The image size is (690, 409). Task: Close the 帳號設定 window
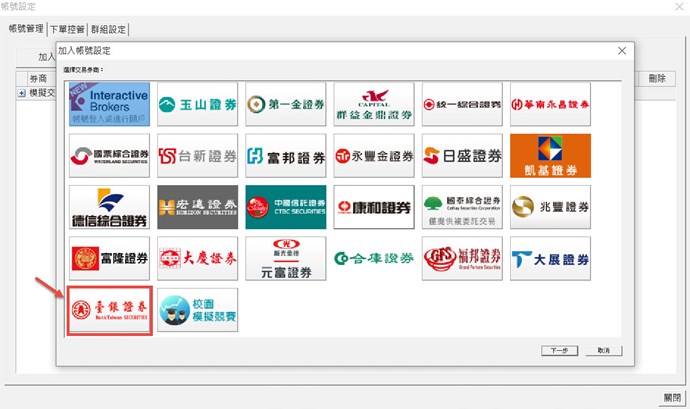click(680, 7)
